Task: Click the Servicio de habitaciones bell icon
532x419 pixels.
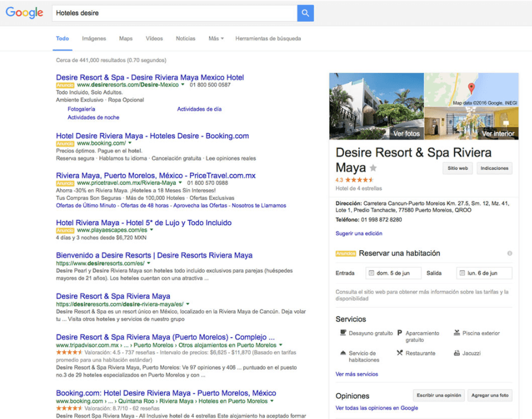Action: (343, 353)
